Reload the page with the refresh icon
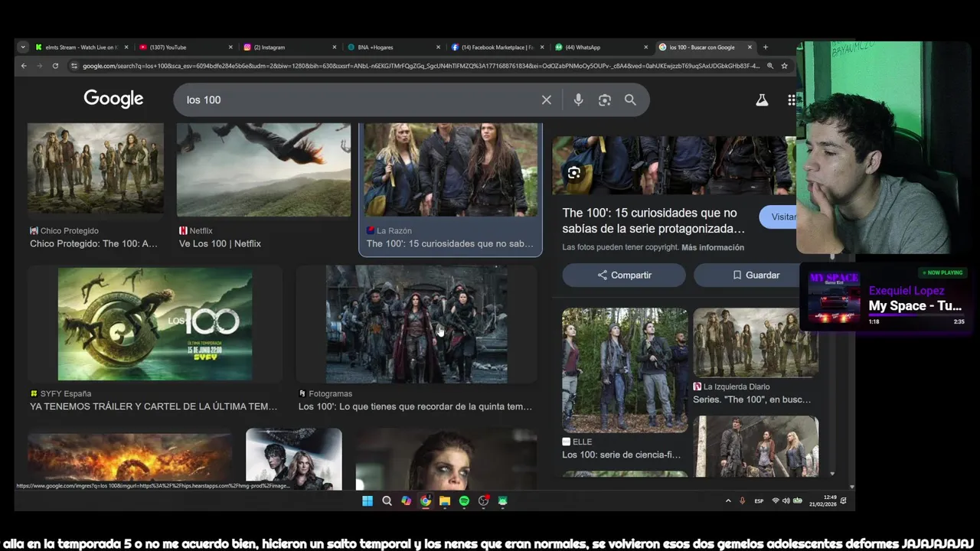This screenshot has height=551, width=980. 55,66
